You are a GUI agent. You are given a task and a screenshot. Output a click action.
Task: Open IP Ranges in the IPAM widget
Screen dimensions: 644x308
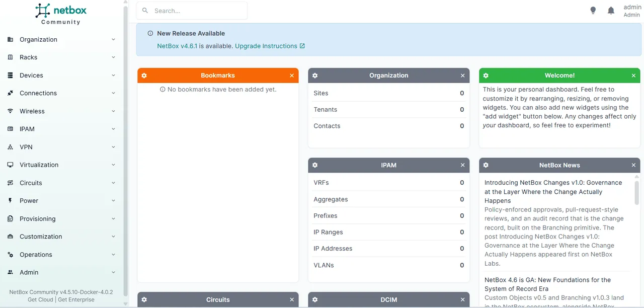tap(328, 232)
